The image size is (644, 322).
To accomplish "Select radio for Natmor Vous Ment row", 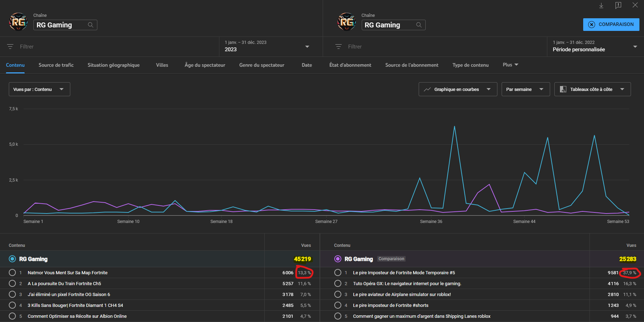I will tap(12, 273).
